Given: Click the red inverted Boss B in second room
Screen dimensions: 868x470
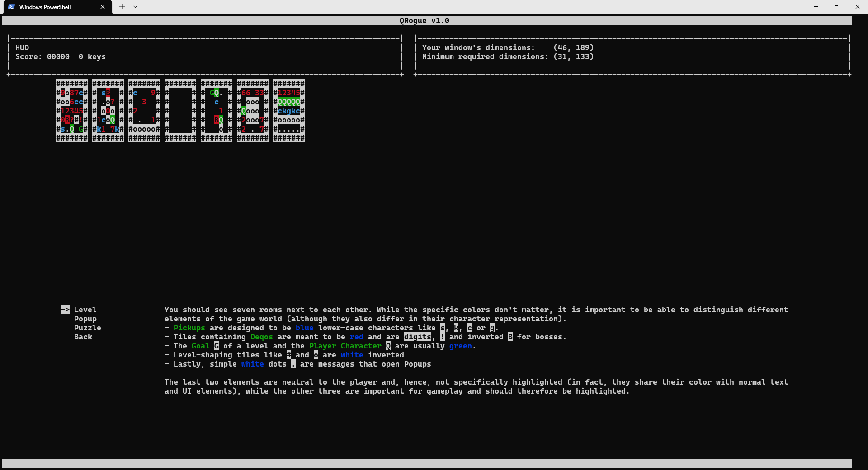Looking at the screenshot, I should tap(107, 93).
